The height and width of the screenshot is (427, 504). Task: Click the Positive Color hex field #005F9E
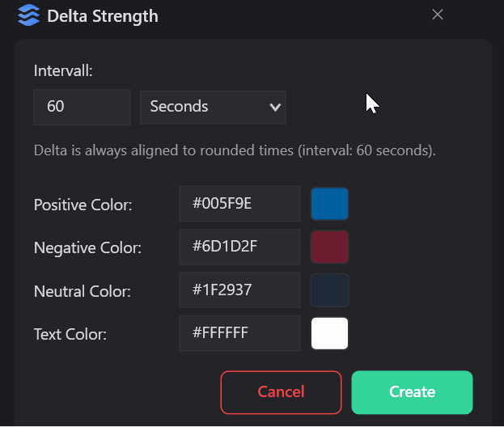239,204
